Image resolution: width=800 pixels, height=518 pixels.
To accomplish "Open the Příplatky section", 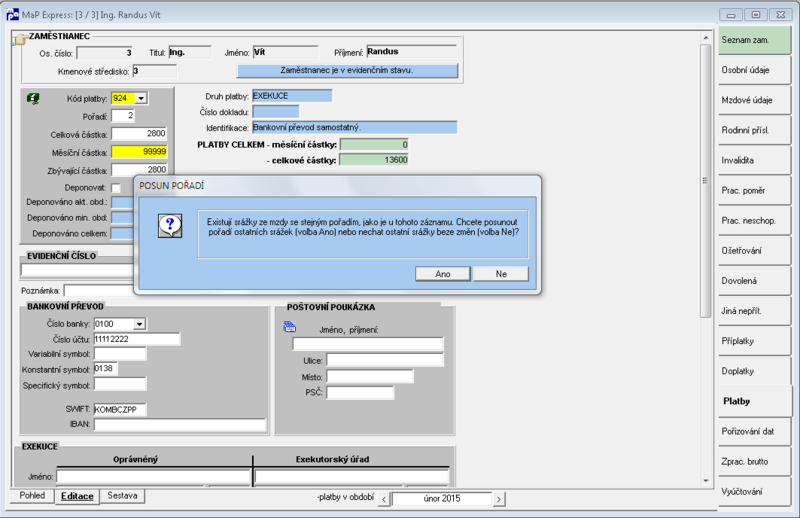I will click(755, 341).
